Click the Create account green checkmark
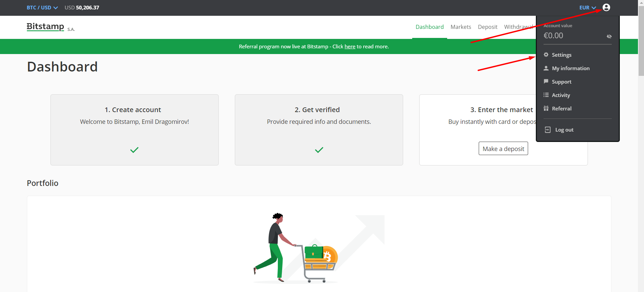Viewport: 644px width, 292px height. [134, 150]
